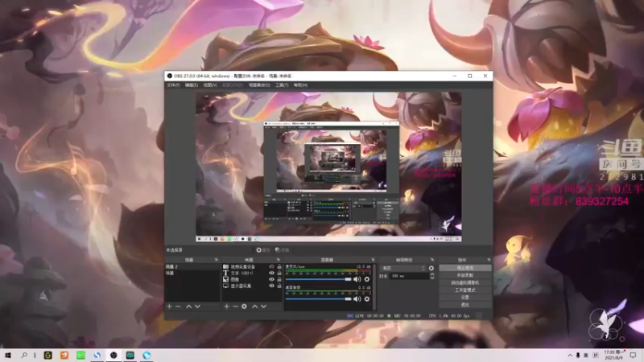
Task: Remove the selected source with the minus icon
Action: pos(235,306)
